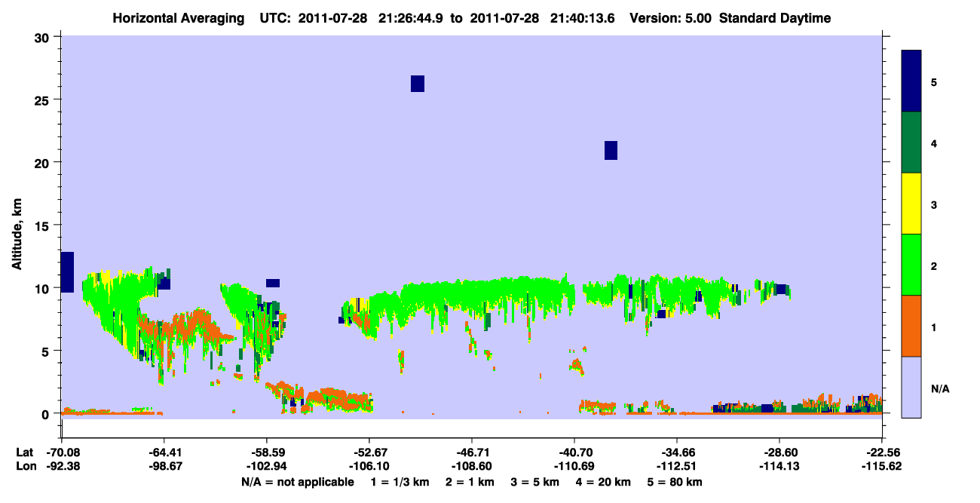980x503 pixels.
Task: Click longitude value -106.10
Action: (x=369, y=466)
